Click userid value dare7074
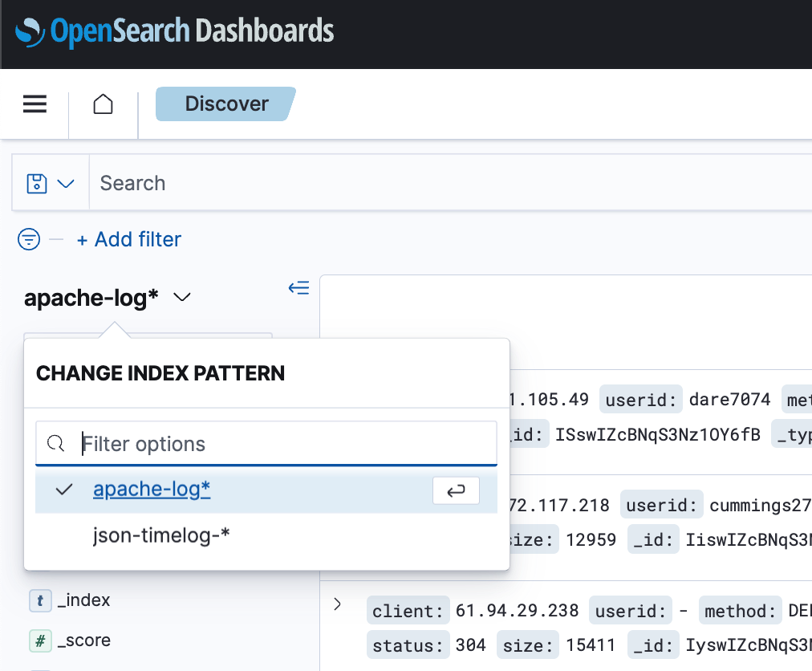This screenshot has width=812, height=671. [729, 400]
